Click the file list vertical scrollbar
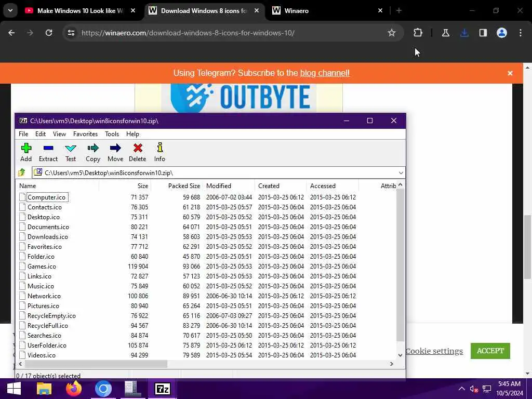The height and width of the screenshot is (399, 532). click(x=400, y=264)
